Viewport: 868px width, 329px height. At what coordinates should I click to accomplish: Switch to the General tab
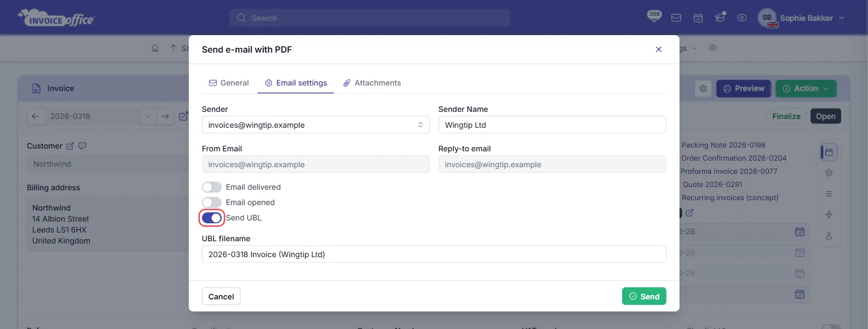[229, 83]
